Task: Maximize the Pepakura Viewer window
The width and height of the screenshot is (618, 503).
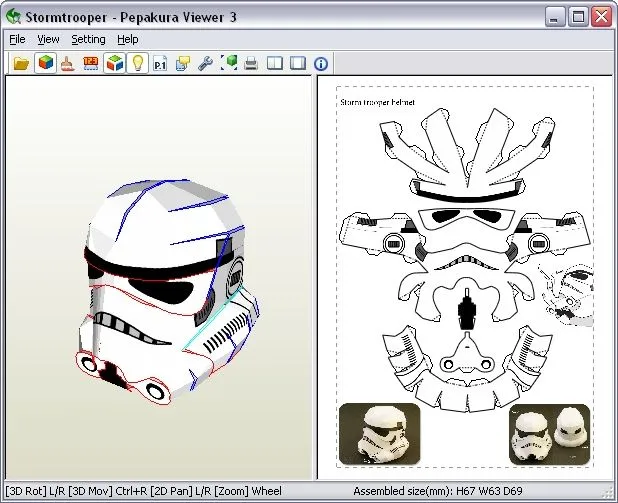Action: point(578,17)
